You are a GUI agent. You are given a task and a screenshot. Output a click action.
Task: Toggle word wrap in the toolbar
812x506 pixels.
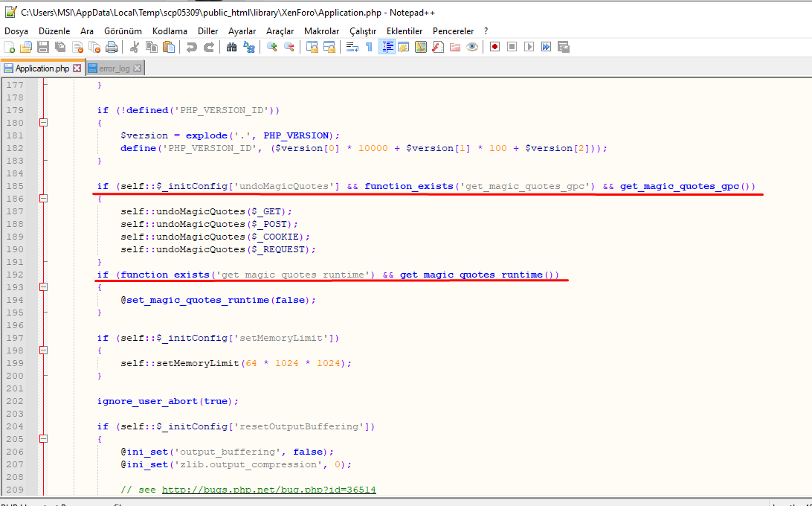(x=352, y=47)
